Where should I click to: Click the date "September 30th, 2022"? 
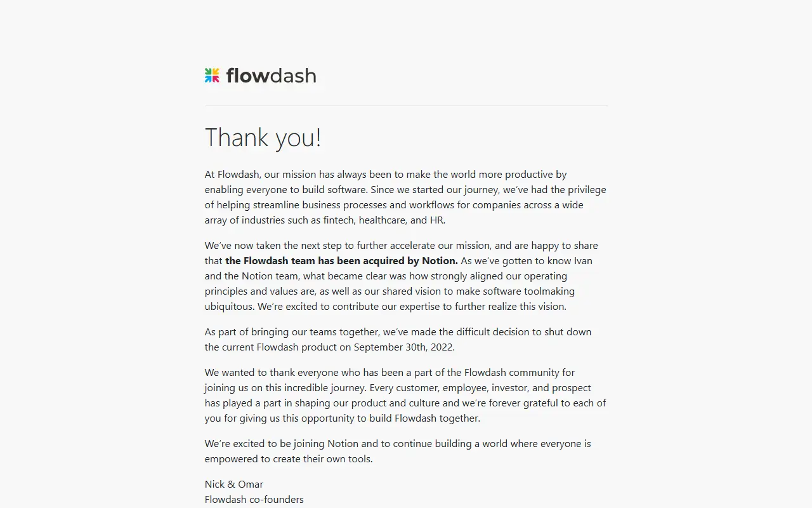point(403,347)
